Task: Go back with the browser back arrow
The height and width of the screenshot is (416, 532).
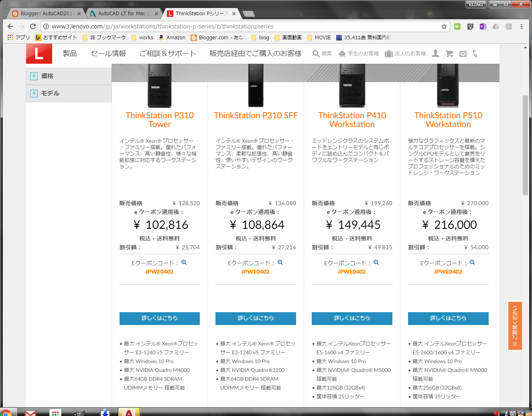Action: (x=10, y=26)
